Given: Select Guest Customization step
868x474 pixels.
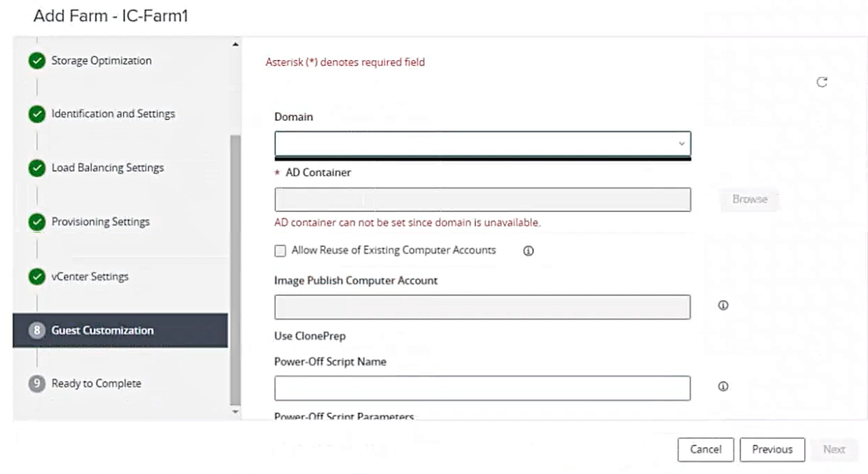Looking at the screenshot, I should point(102,330).
